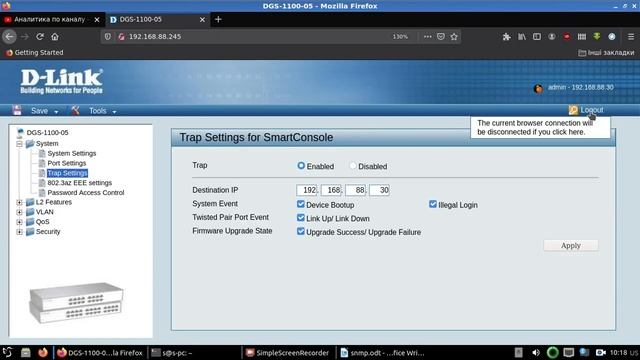Screen dimensions: 640x360
Task: Toggle Illegal Login checkbox
Action: pyautogui.click(x=433, y=204)
